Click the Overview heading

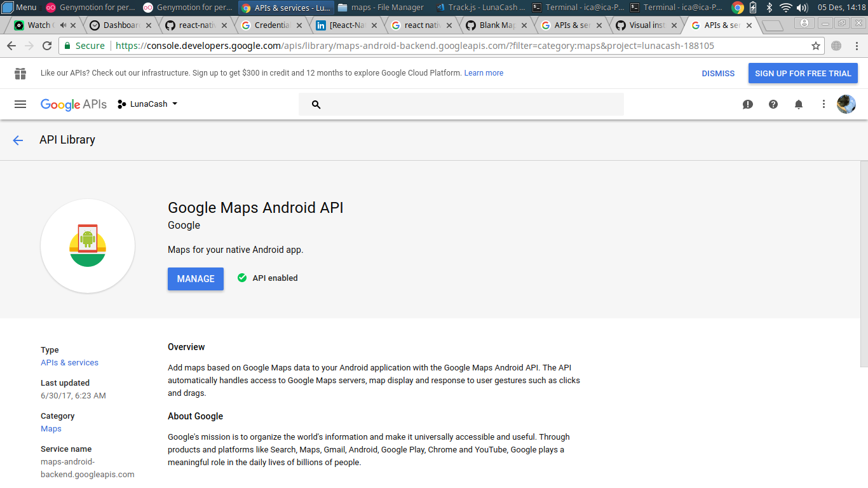tap(186, 347)
